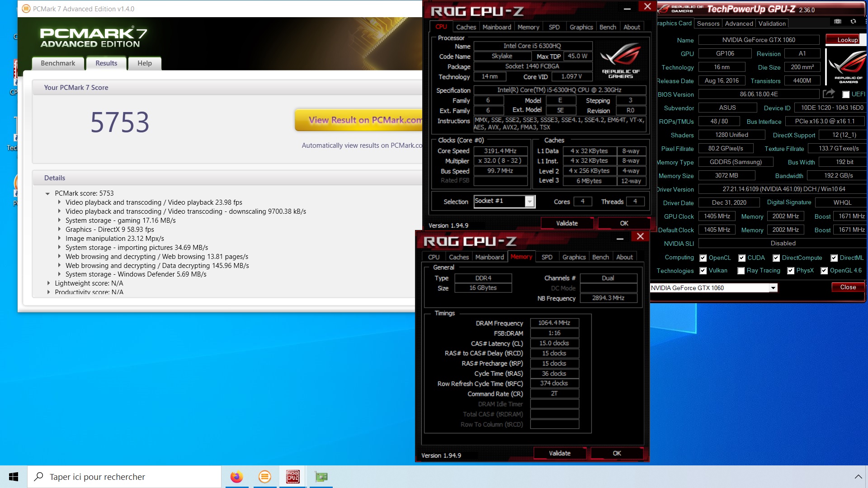This screenshot has height=488, width=868.
Task: Click Validate in upper CPU-Z window
Action: coord(567,223)
